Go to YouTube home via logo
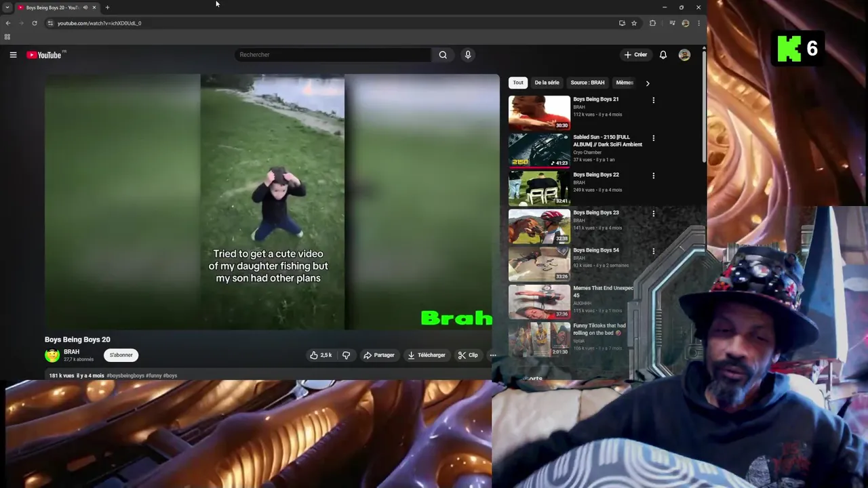 coord(44,55)
